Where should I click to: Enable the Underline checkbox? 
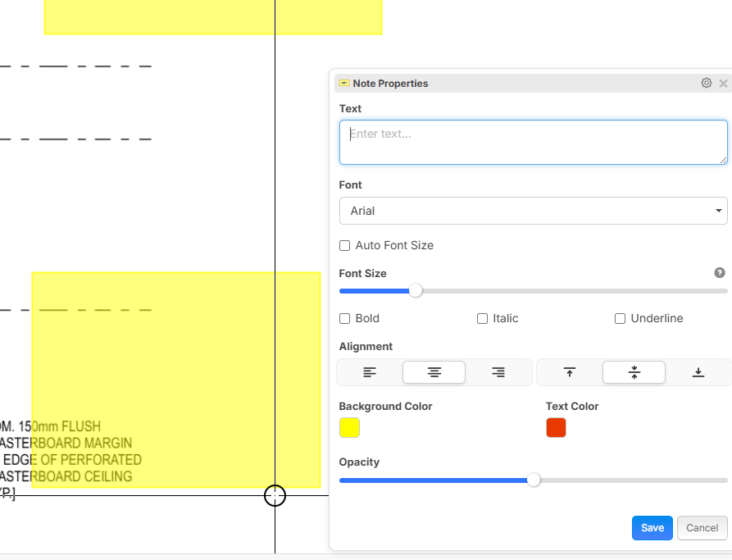pyautogui.click(x=621, y=319)
